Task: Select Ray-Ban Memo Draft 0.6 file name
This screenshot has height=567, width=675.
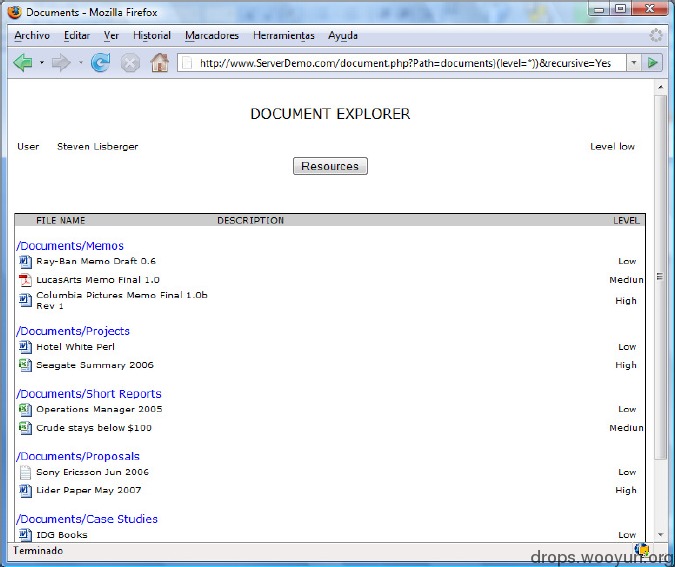Action: coord(96,261)
